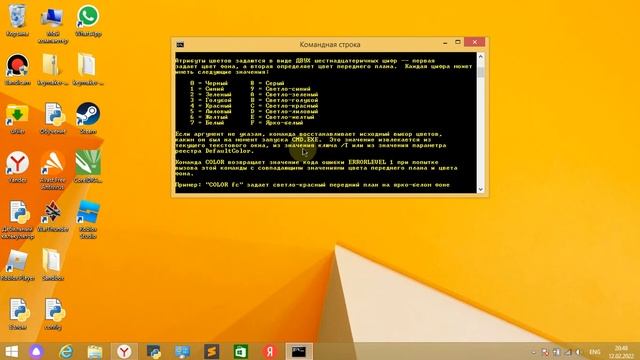Click the console scrollbar down arrow
This screenshot has height=360, width=640.
click(480, 189)
